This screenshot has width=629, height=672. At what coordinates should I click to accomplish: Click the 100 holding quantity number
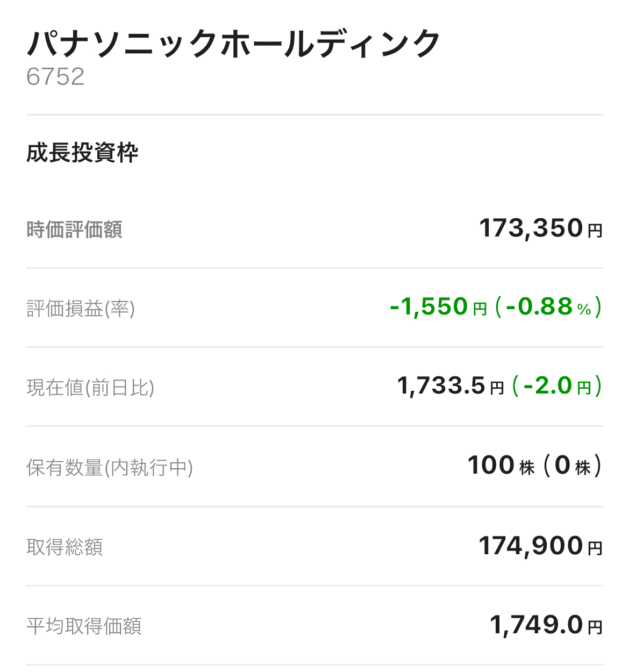(491, 466)
